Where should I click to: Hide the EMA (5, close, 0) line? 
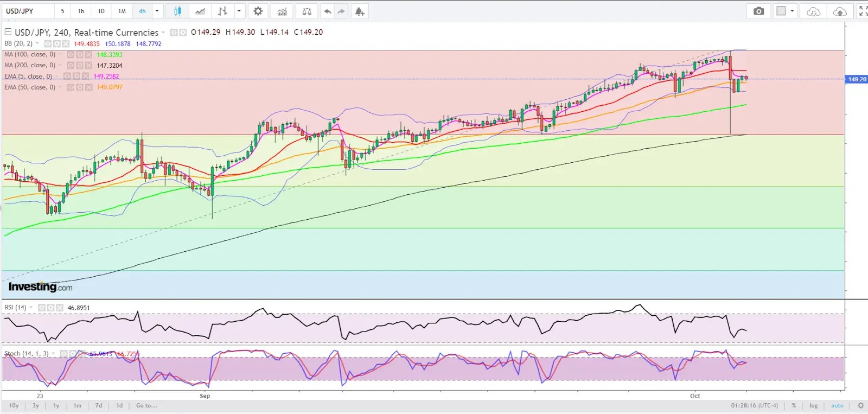[x=67, y=77]
